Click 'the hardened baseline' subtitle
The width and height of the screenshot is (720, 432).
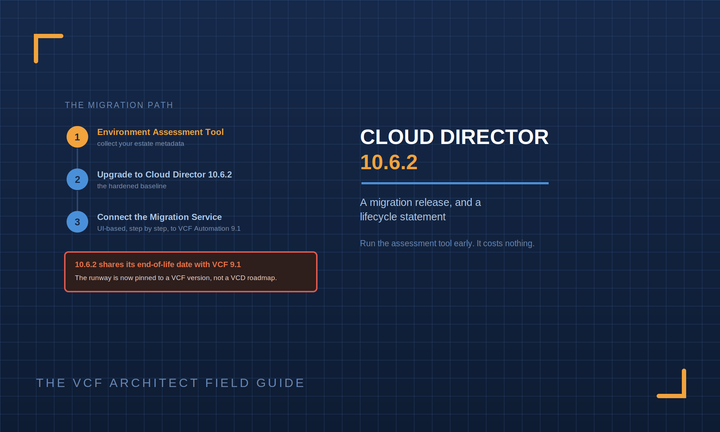click(132, 186)
